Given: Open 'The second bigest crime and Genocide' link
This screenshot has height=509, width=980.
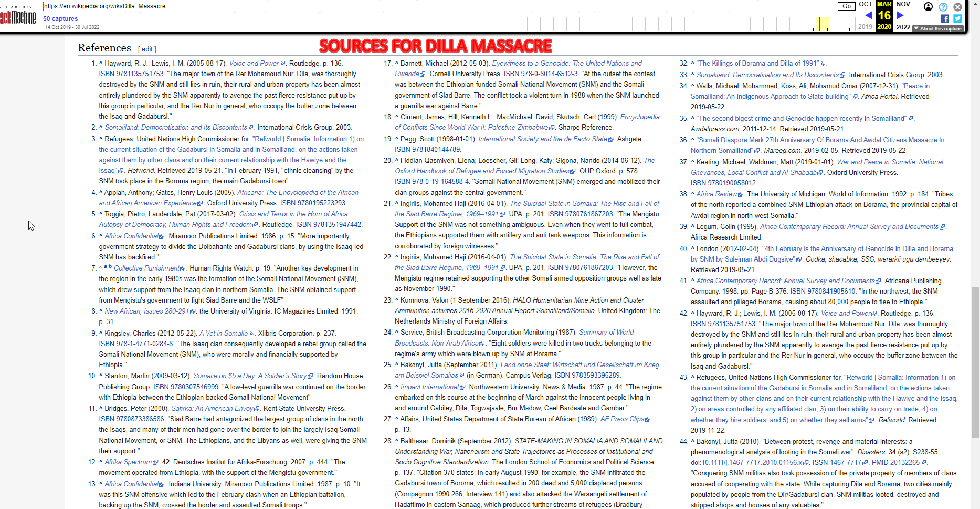Looking at the screenshot, I should coord(805,119).
